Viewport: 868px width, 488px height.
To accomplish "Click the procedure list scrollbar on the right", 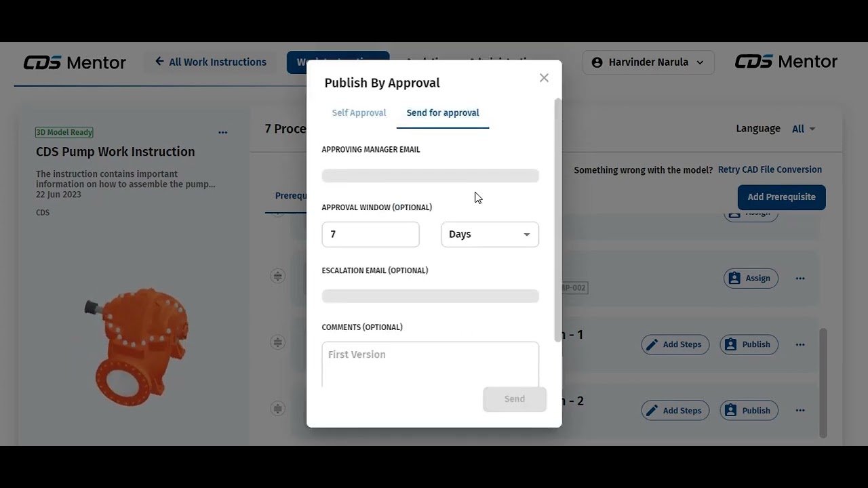I will click(x=823, y=383).
